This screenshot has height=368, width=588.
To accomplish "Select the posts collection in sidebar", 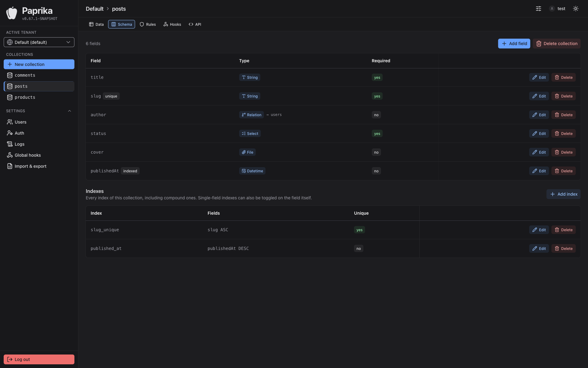I will tap(39, 86).
